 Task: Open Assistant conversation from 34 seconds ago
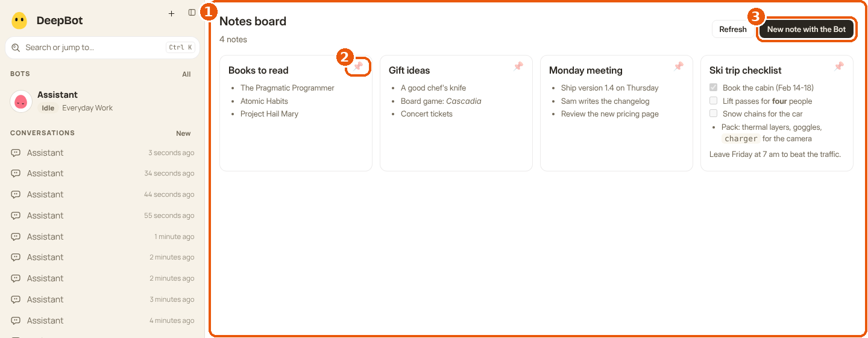click(102, 173)
